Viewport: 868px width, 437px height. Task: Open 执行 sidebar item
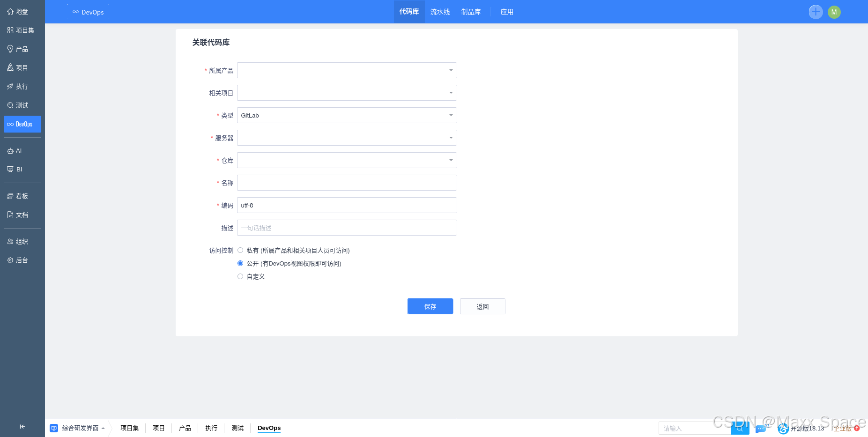click(x=22, y=86)
